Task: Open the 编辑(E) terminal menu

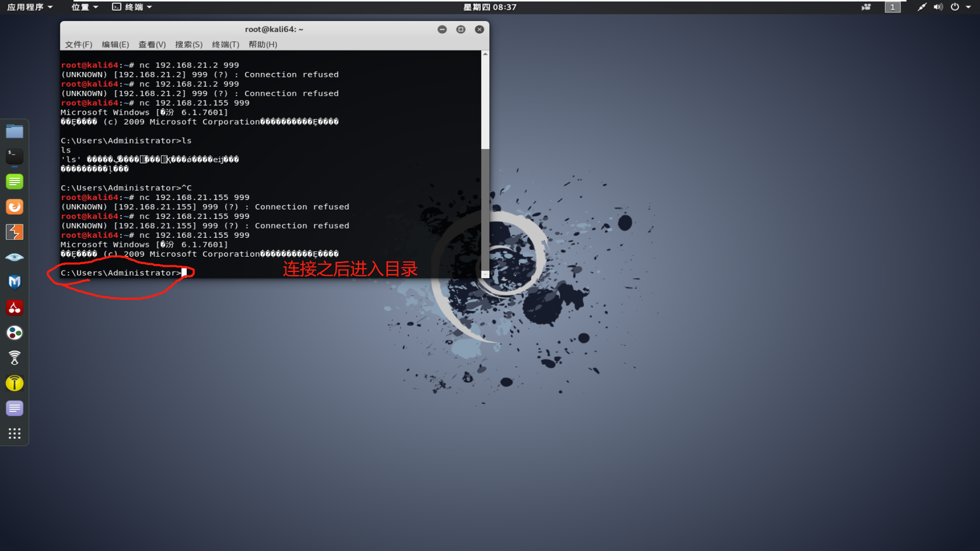Action: pyautogui.click(x=115, y=44)
